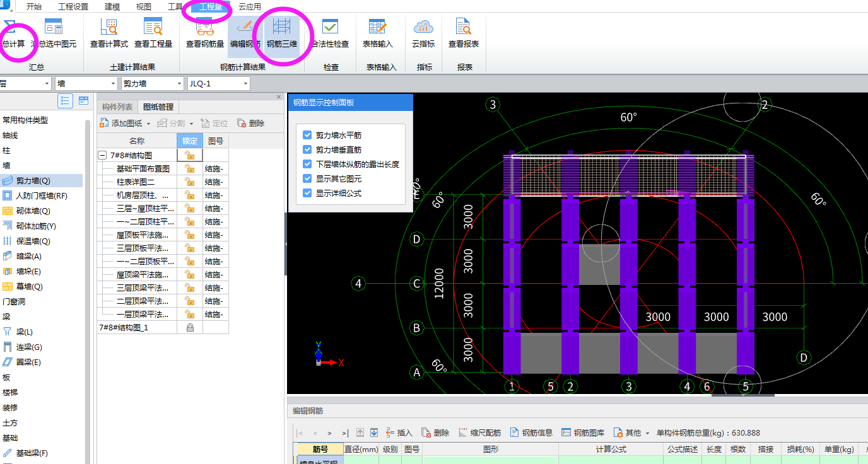Toggle 下层墙体纵筋的露出长度 checkbox
Viewport: 868px width, 464px height.
[x=307, y=164]
